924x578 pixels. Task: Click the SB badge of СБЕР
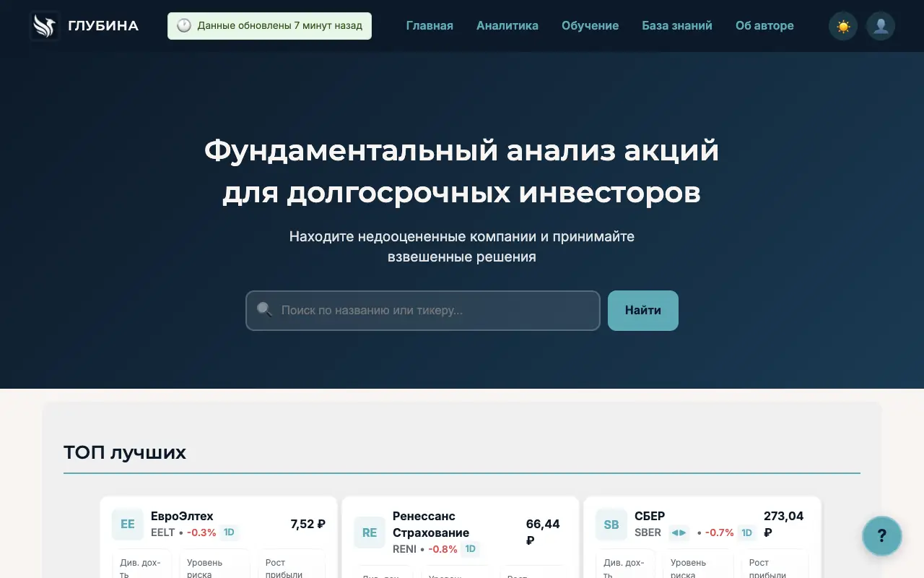coord(611,525)
